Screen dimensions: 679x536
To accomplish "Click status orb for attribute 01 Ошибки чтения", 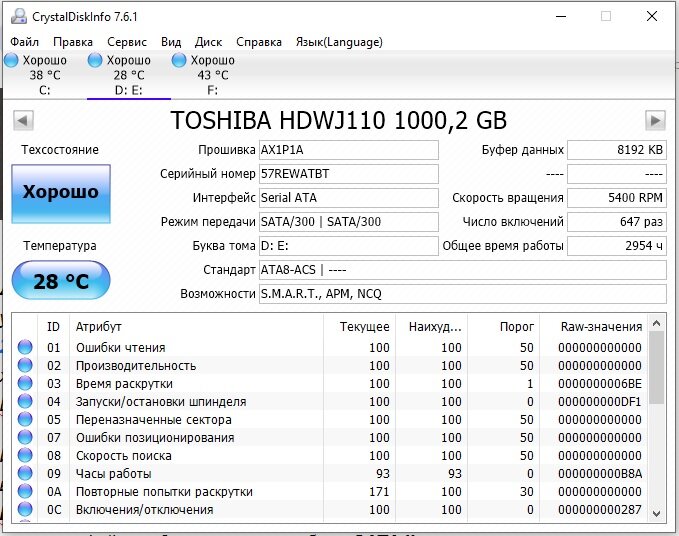I will tap(25, 347).
